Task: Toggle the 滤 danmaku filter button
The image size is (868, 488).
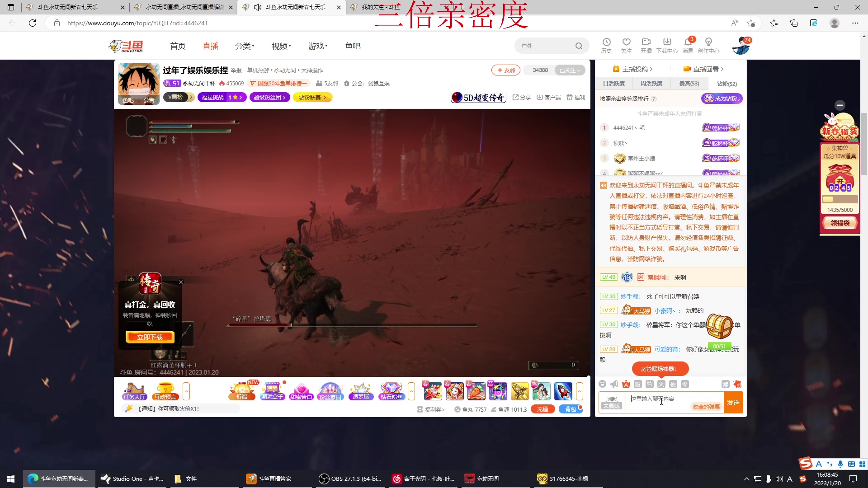Action: coord(725,384)
